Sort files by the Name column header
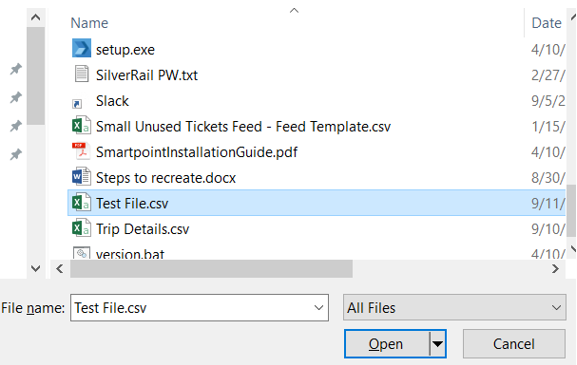577x365 pixels. [x=89, y=23]
